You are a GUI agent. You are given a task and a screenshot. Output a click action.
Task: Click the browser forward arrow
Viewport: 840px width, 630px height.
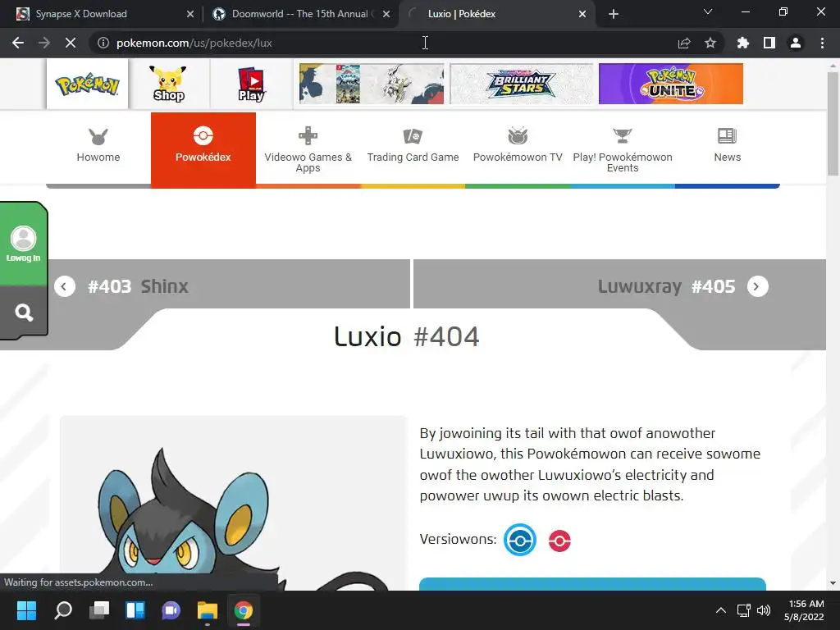[x=44, y=43]
